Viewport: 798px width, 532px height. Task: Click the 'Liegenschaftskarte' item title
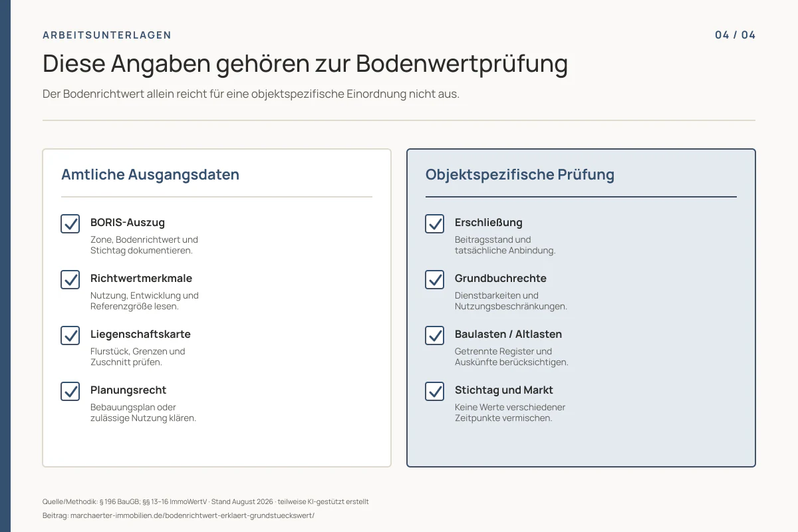tap(140, 334)
